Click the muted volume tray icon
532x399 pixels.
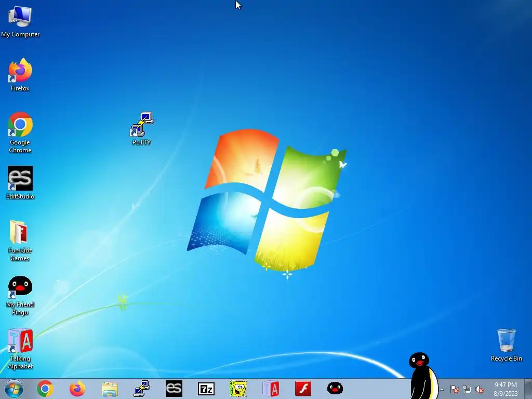pos(480,389)
